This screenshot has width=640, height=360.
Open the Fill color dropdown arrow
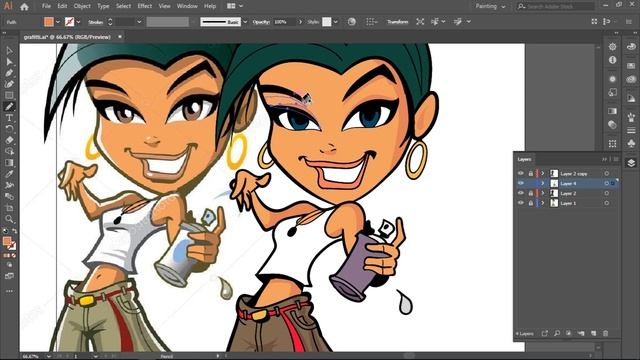58,22
